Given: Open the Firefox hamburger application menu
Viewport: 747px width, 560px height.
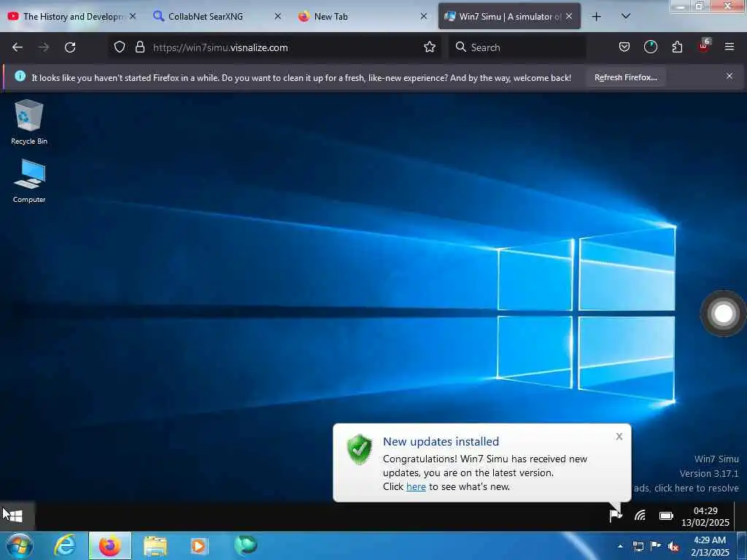Looking at the screenshot, I should pos(729,47).
